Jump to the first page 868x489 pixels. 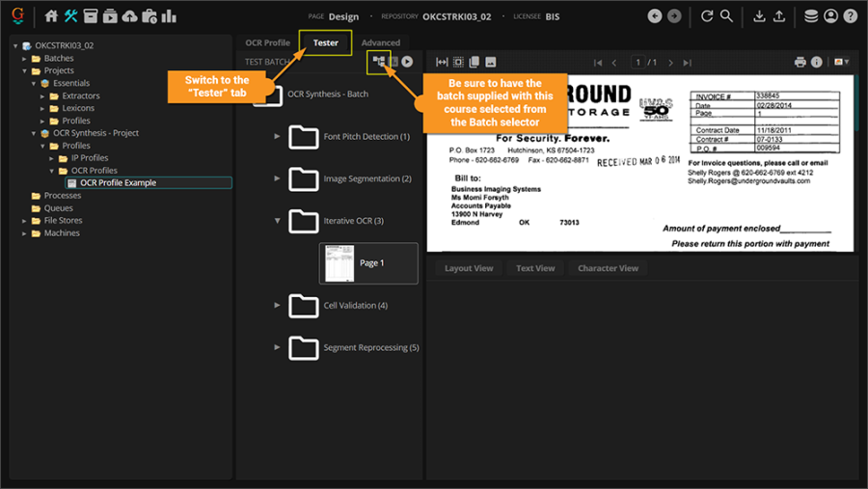coord(598,63)
